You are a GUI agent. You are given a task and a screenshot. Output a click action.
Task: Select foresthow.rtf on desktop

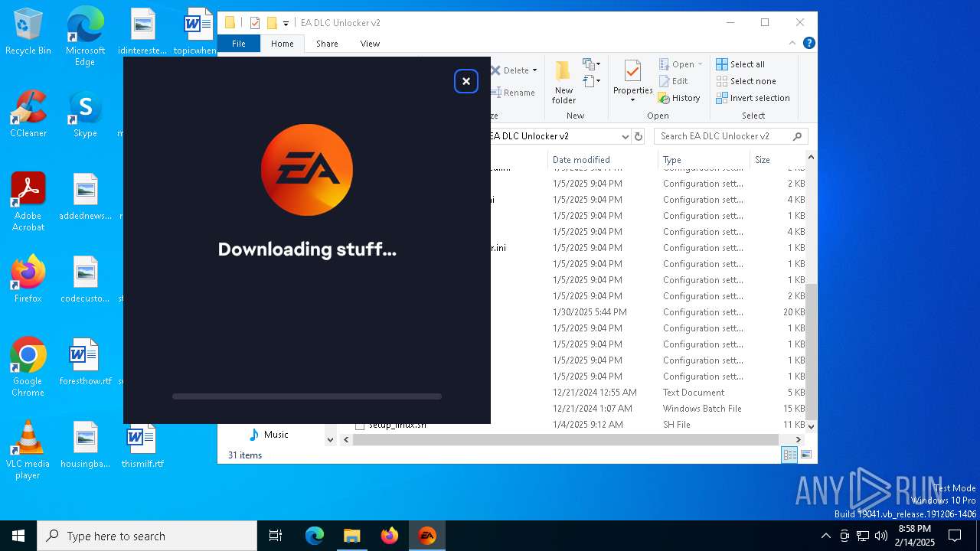[x=85, y=363]
